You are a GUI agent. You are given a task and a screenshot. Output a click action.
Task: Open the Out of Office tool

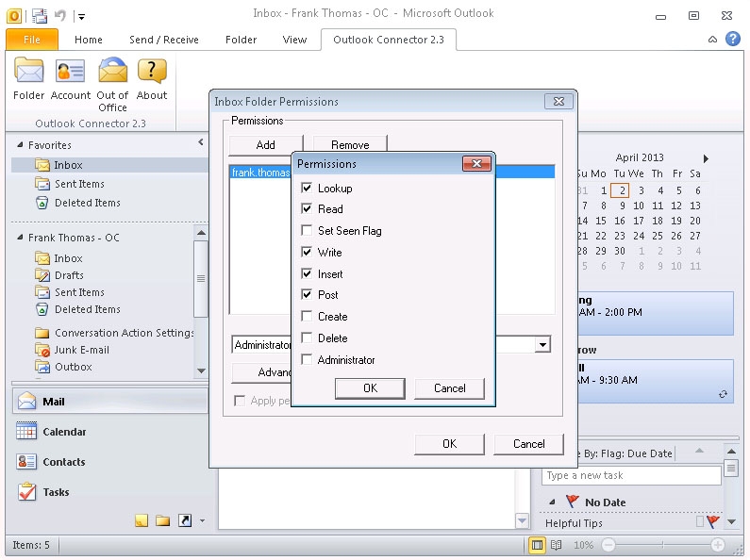coord(112,85)
